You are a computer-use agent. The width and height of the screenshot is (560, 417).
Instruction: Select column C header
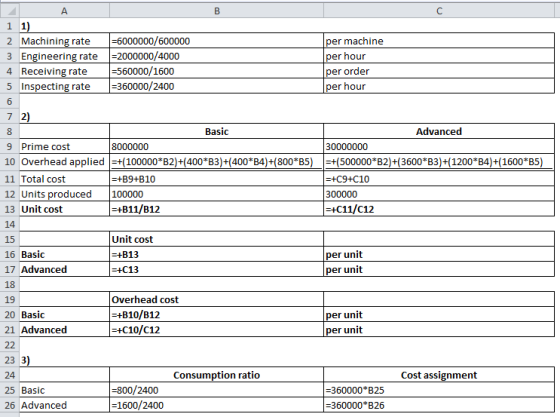(439, 11)
